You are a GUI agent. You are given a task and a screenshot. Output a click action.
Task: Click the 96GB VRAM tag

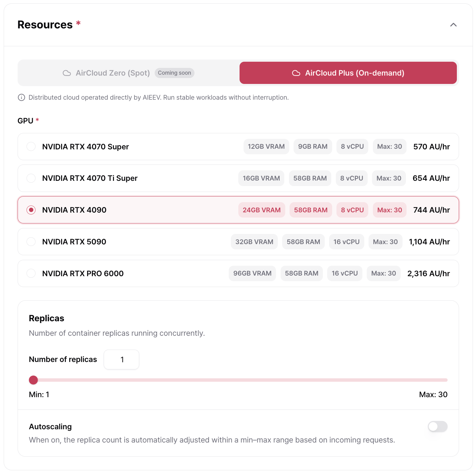click(x=252, y=273)
